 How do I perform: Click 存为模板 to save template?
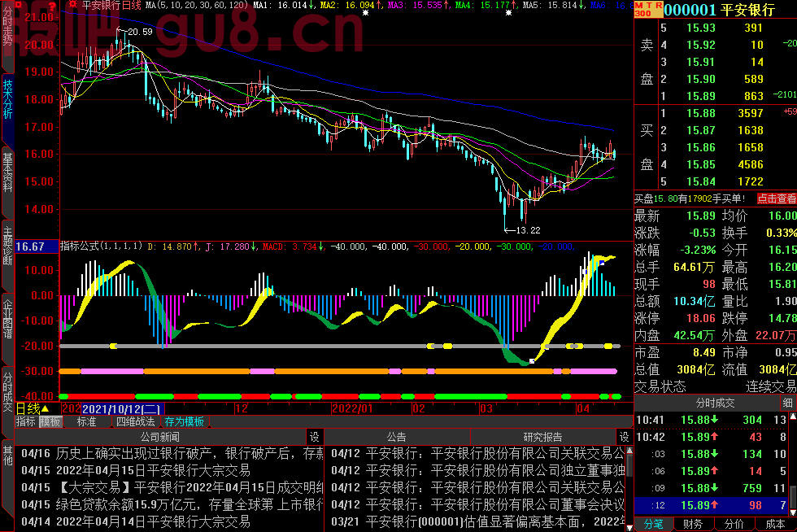coord(184,421)
